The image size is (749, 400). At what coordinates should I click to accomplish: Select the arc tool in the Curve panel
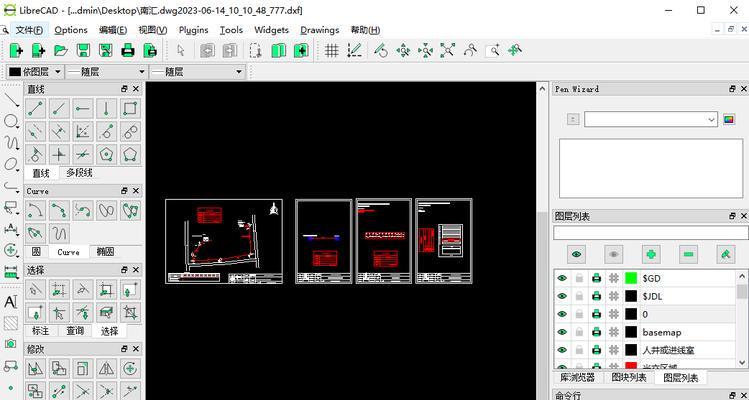point(36,210)
